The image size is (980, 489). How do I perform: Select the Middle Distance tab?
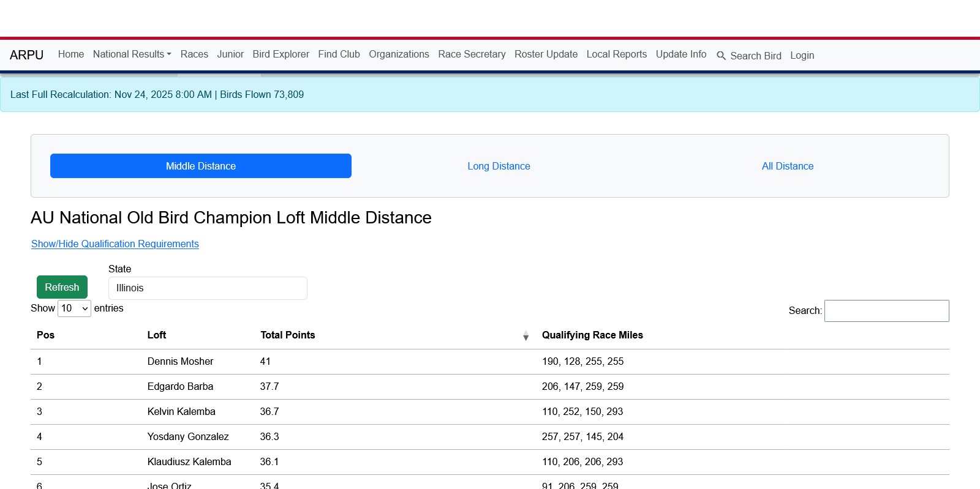pyautogui.click(x=201, y=166)
